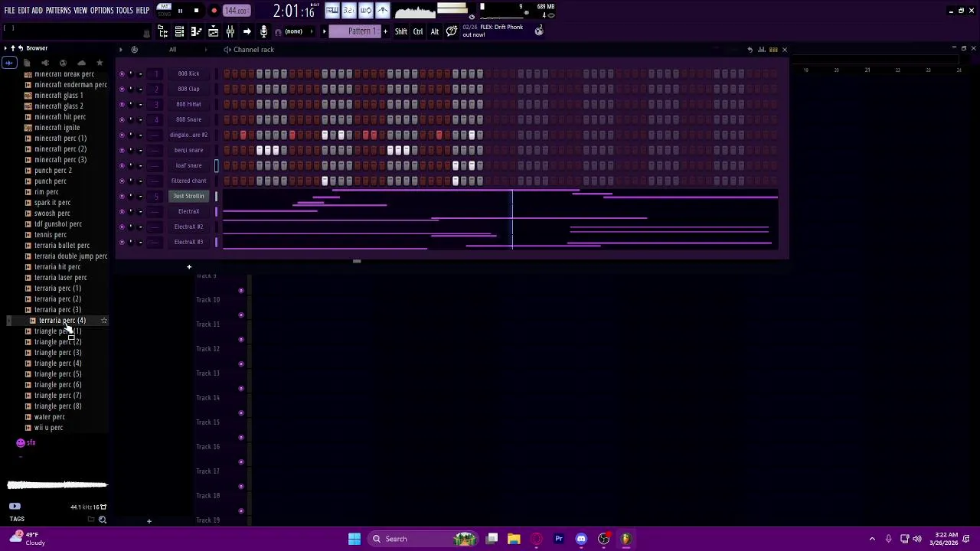Expand the Browser options arrow
980x551 pixels.
(5, 48)
